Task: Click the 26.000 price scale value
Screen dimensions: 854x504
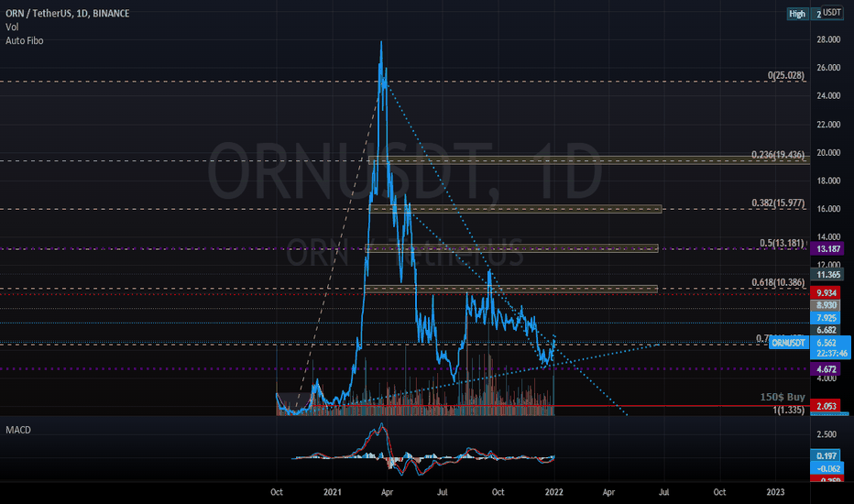Action: pos(827,68)
